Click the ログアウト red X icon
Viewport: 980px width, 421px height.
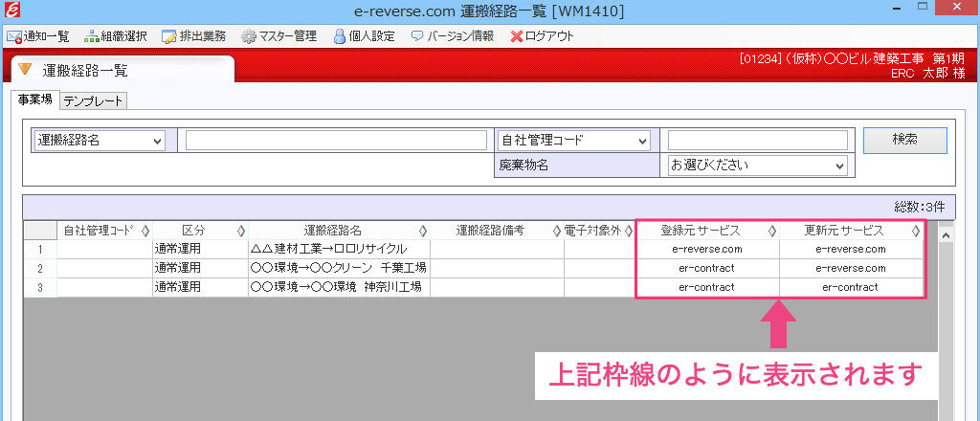tap(517, 36)
